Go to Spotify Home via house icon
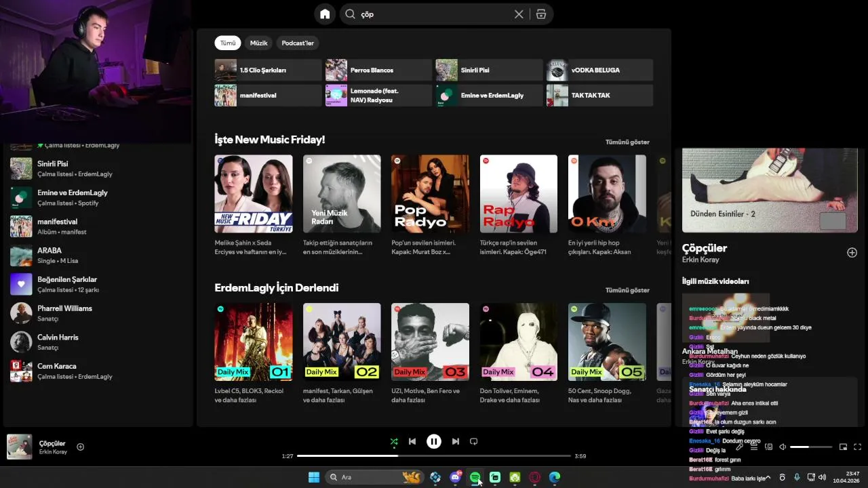Viewport: 868px width, 488px height. [x=325, y=14]
